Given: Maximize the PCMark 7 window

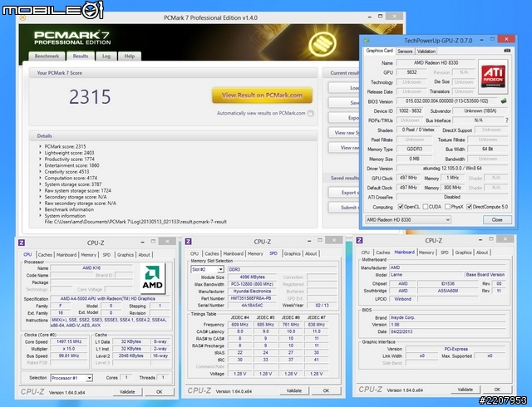Looking at the screenshot, I should [381, 17].
